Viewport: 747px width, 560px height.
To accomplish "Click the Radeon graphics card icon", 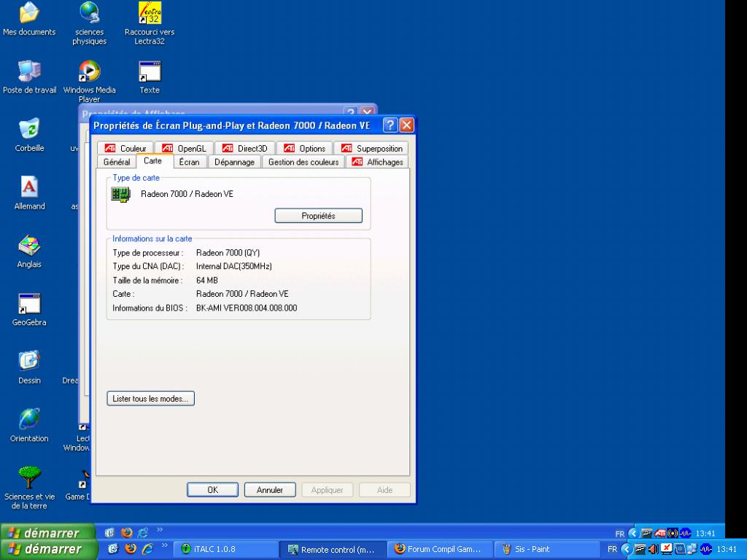I will click(x=120, y=194).
